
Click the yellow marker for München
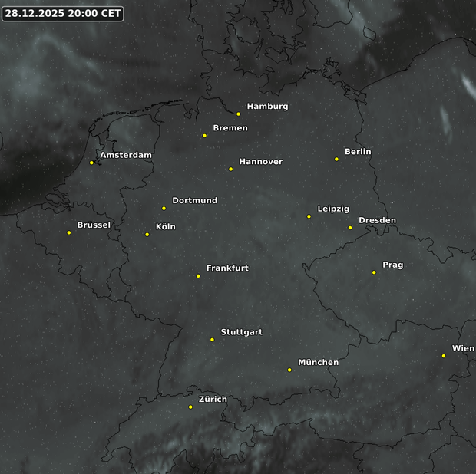point(289,370)
